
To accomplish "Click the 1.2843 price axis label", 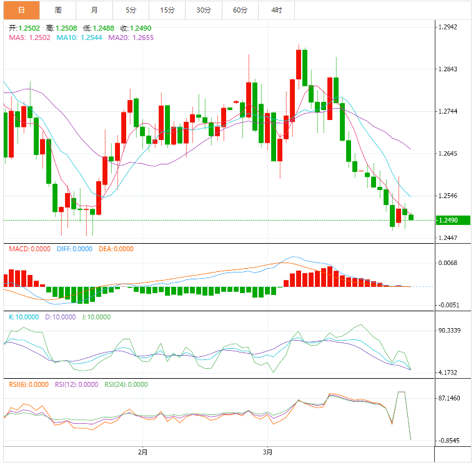I will pyautogui.click(x=448, y=69).
